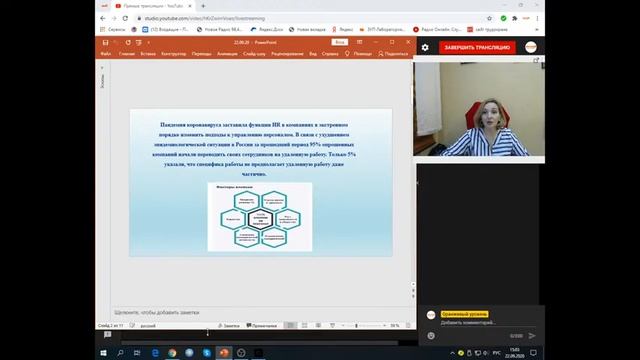Reload the Chrome page

(x=125, y=18)
